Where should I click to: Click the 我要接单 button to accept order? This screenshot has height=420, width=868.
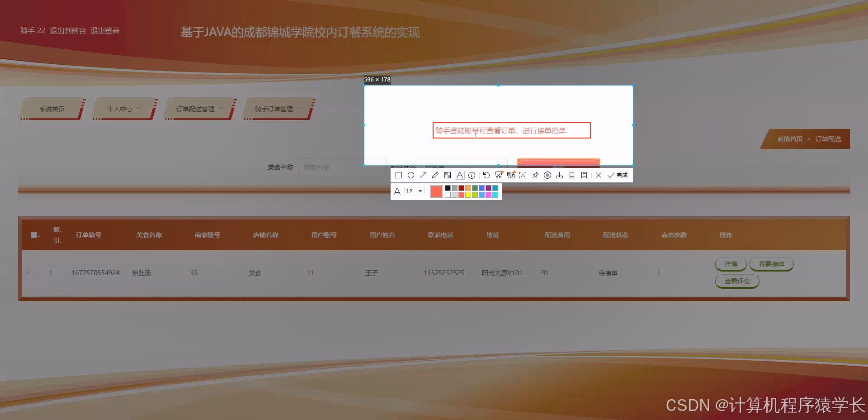tap(771, 264)
